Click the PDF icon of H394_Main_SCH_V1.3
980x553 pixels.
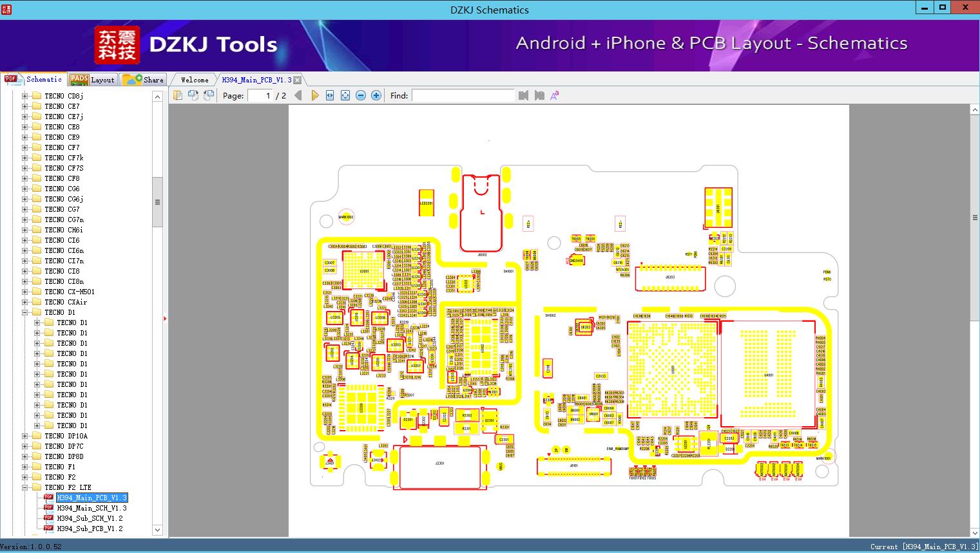48,508
